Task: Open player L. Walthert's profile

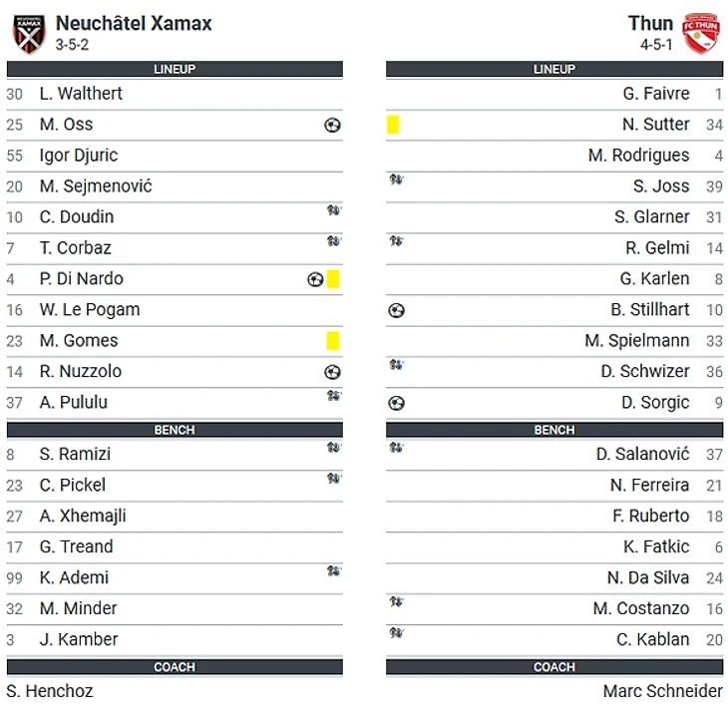Action: pyautogui.click(x=81, y=94)
